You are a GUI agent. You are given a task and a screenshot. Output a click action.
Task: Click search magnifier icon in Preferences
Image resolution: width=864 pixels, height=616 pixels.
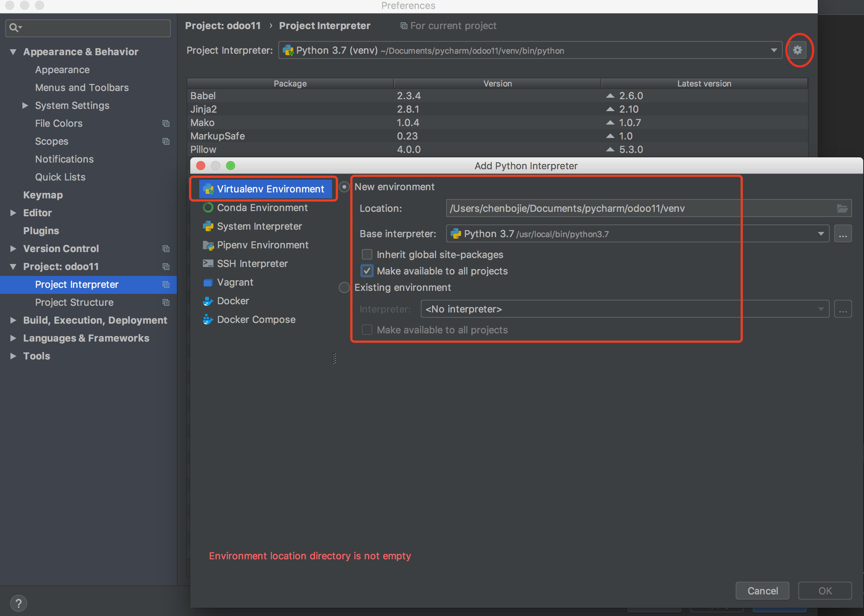tap(15, 28)
